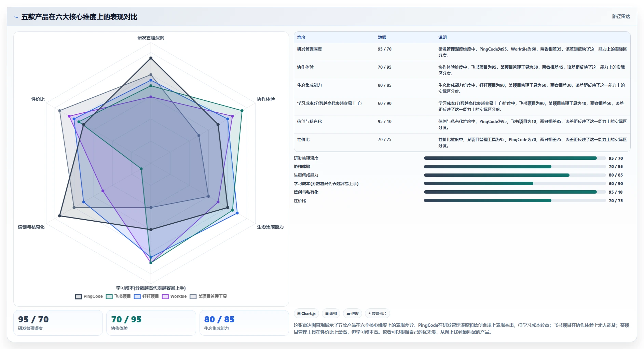This screenshot has width=644, height=349.
Task: Click the 研发管理深度 row description text
Action: click(533, 52)
